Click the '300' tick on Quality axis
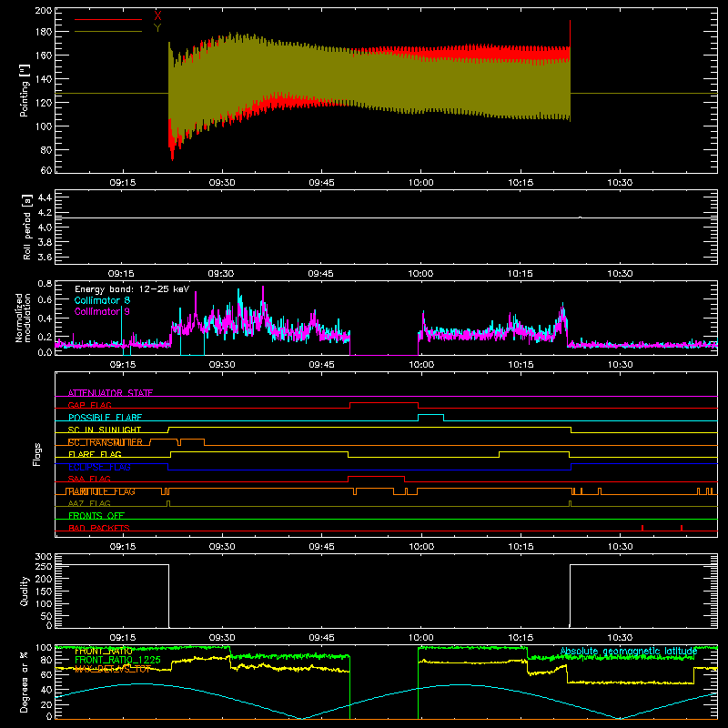The image size is (728, 728). tap(44, 556)
